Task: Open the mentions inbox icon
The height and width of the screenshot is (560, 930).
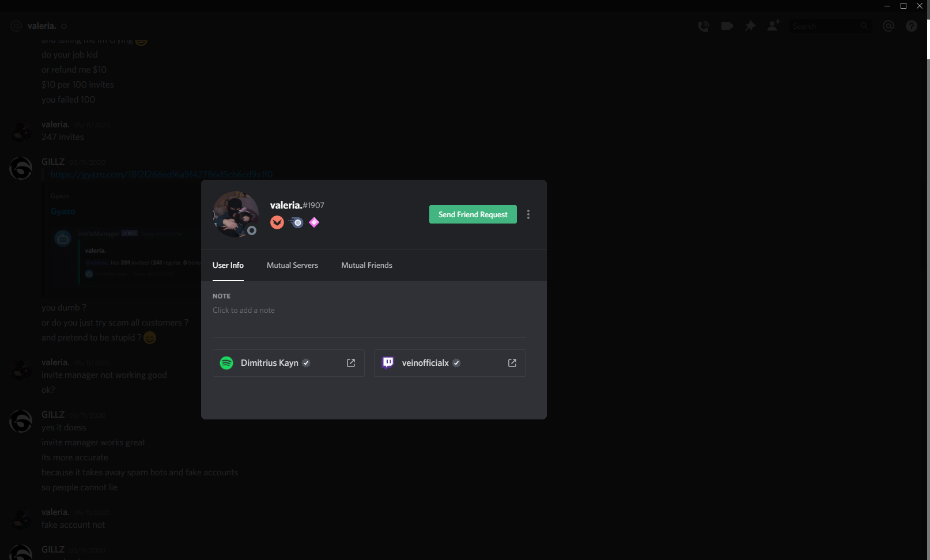Action: click(x=888, y=26)
